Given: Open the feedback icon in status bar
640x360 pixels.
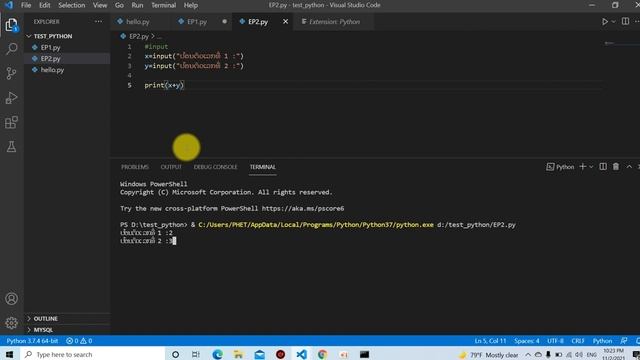Looking at the screenshot, I should 624,341.
